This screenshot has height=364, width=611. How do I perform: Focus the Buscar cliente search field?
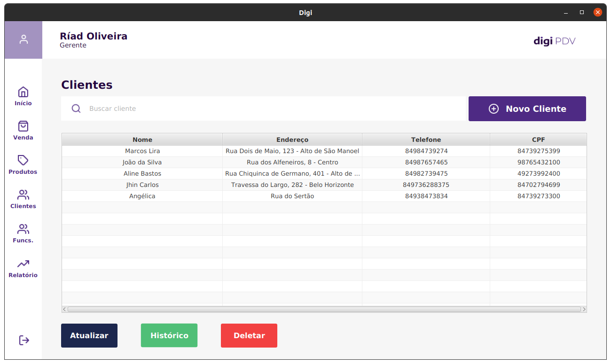263,108
